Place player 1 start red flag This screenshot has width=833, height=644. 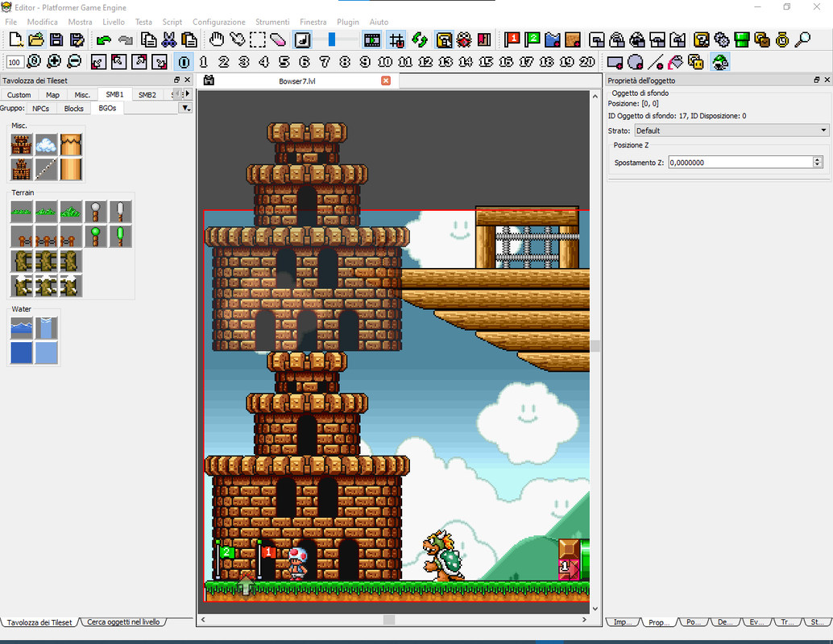click(x=512, y=39)
